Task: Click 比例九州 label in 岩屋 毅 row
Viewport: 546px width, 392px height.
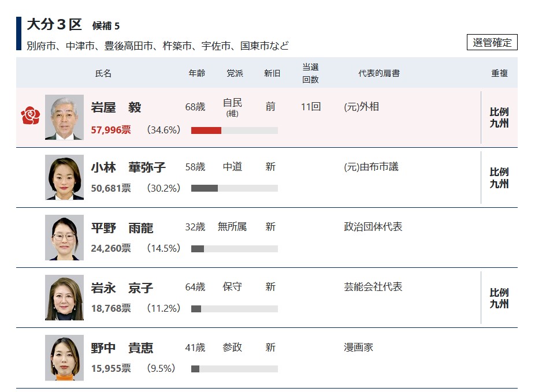Action: click(x=499, y=117)
